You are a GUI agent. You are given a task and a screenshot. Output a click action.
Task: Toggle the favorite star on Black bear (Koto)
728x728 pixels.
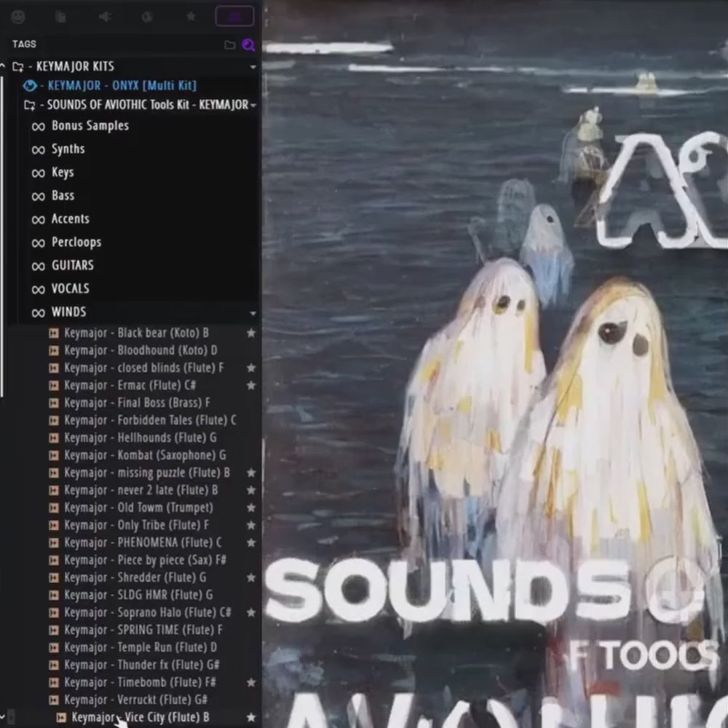pyautogui.click(x=251, y=333)
